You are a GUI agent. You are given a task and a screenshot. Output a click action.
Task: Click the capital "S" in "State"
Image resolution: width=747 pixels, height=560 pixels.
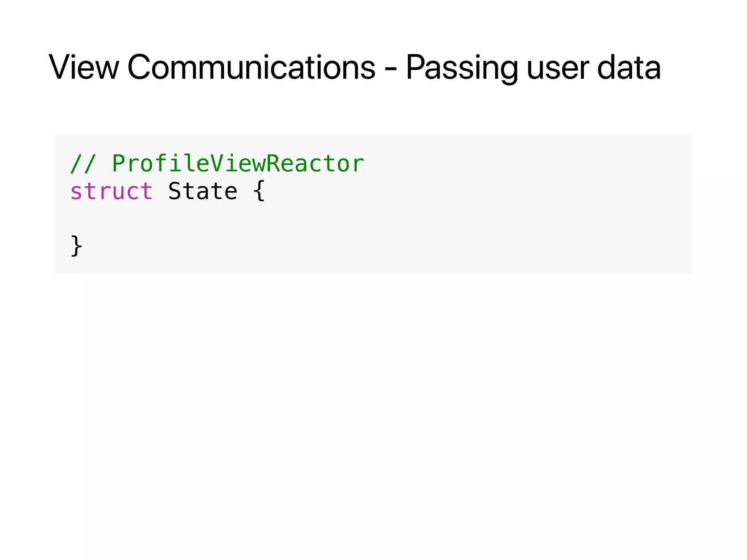coord(174,191)
